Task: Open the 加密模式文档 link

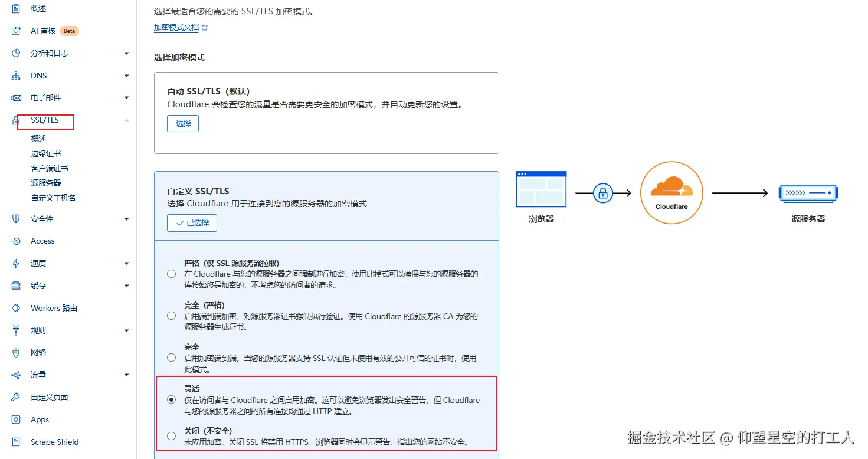Action: point(176,27)
